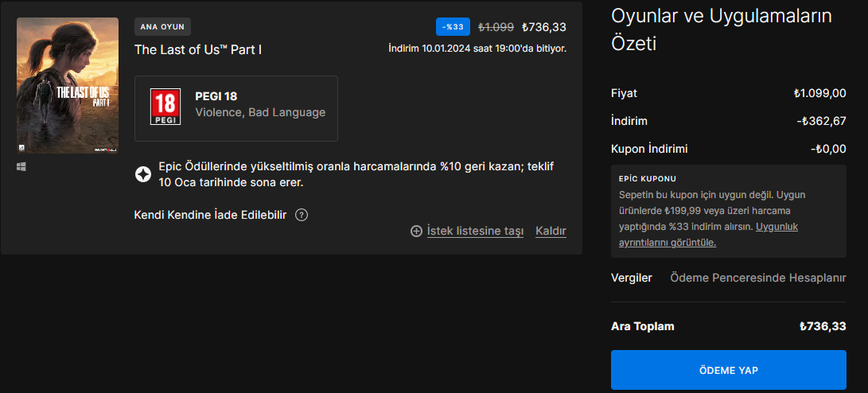Click the Ara Toplam label
Image resolution: width=868 pixels, height=393 pixels.
643,327
